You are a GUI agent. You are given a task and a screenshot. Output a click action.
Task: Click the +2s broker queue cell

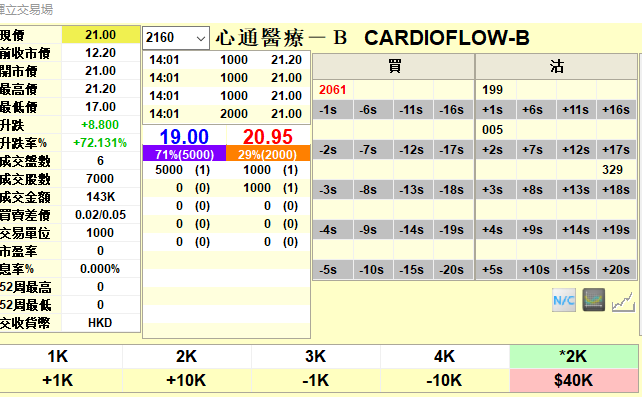click(x=495, y=150)
